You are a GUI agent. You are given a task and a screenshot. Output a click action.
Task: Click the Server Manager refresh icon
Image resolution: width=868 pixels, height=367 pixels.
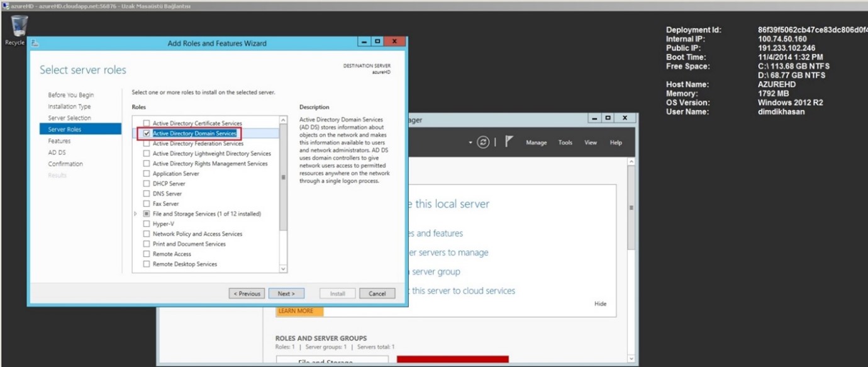tap(483, 142)
